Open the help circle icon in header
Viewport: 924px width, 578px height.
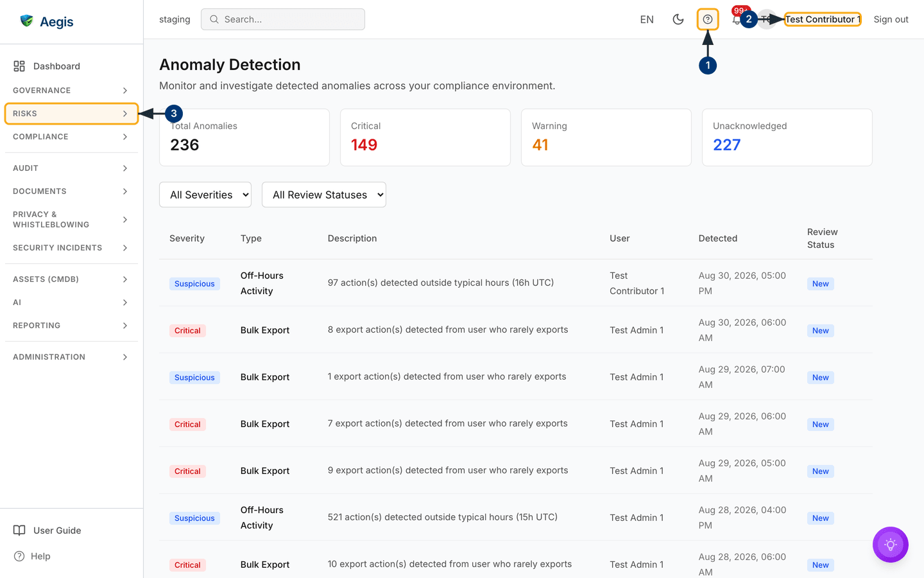707,19
